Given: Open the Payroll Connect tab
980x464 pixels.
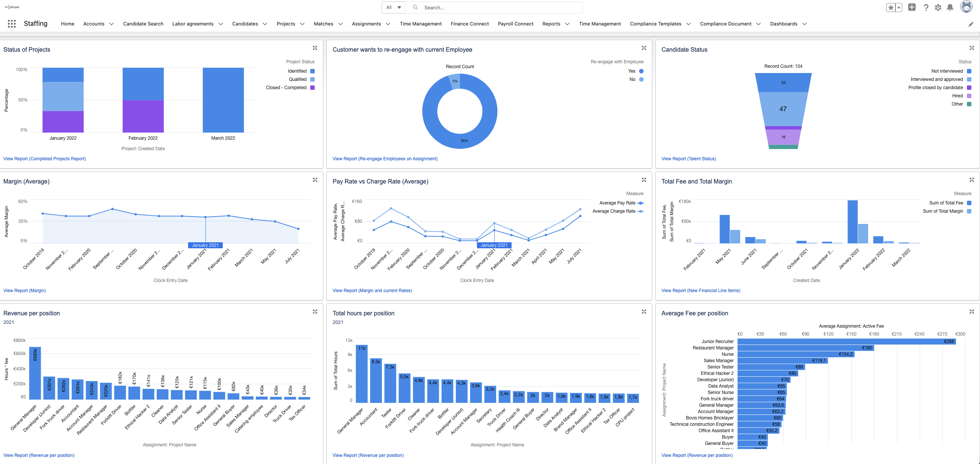Looking at the screenshot, I should 516,24.
